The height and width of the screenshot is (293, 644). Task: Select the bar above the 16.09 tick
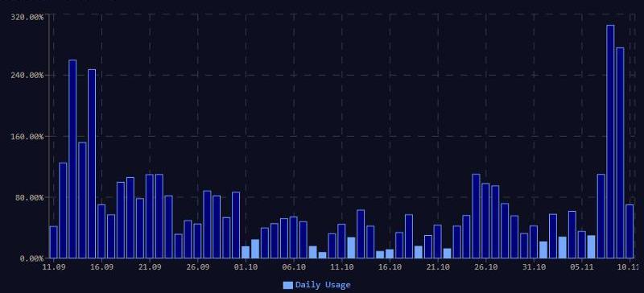tap(101, 231)
